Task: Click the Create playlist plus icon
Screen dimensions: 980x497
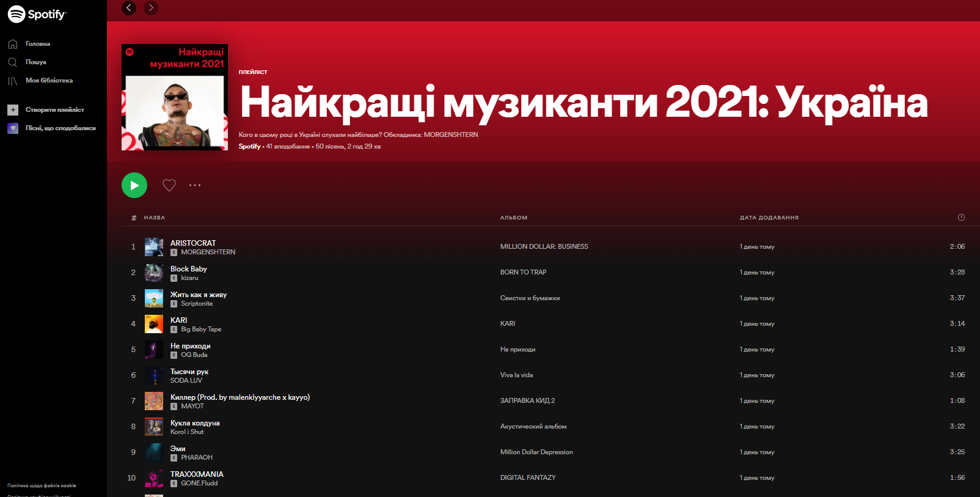Action: [x=13, y=110]
